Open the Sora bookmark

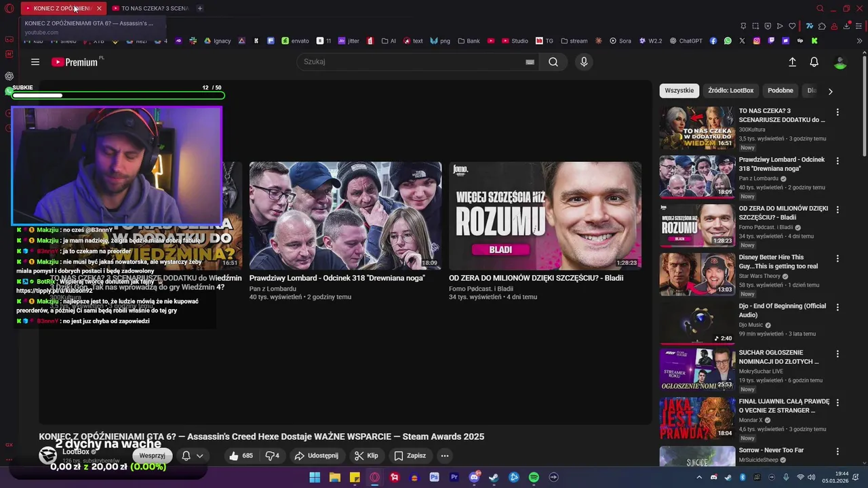620,41
